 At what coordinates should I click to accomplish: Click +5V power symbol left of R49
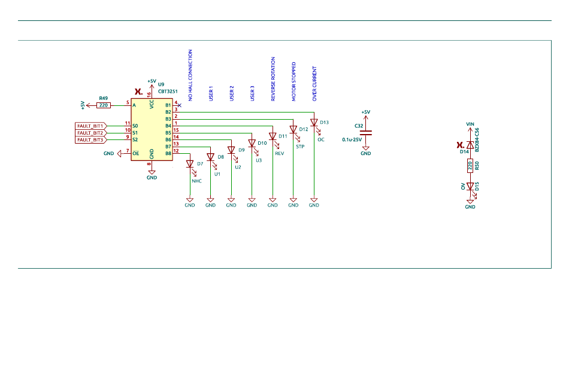point(86,105)
